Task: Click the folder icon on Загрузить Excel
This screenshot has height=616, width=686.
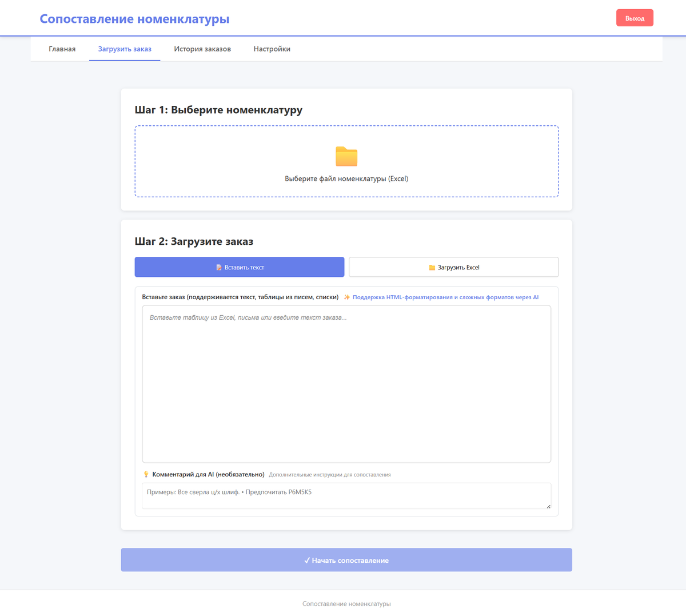Action: (x=432, y=268)
